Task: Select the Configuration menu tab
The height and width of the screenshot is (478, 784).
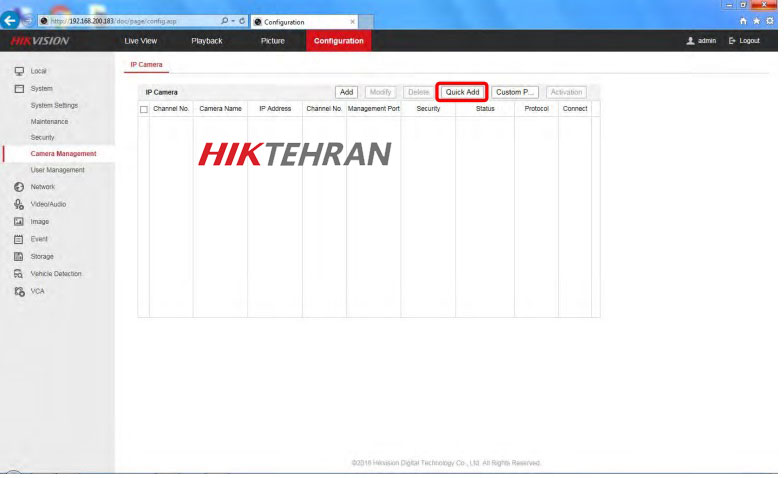Action: pyautogui.click(x=338, y=41)
